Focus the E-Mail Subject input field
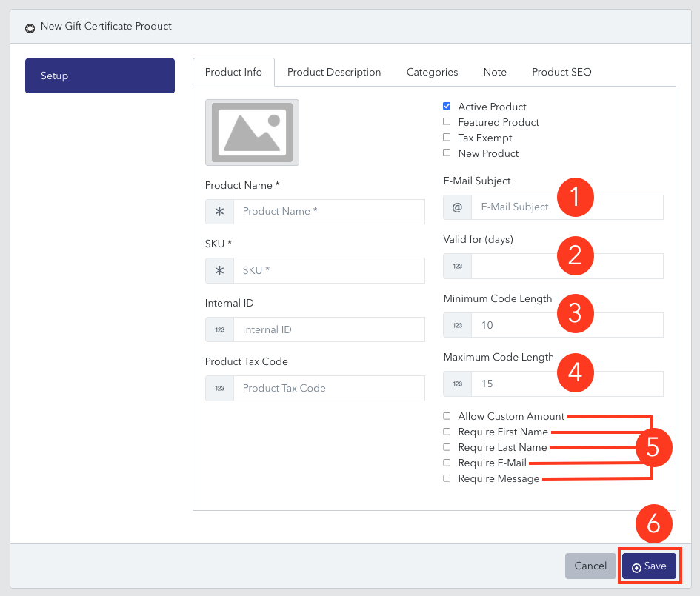700x596 pixels. (x=567, y=207)
